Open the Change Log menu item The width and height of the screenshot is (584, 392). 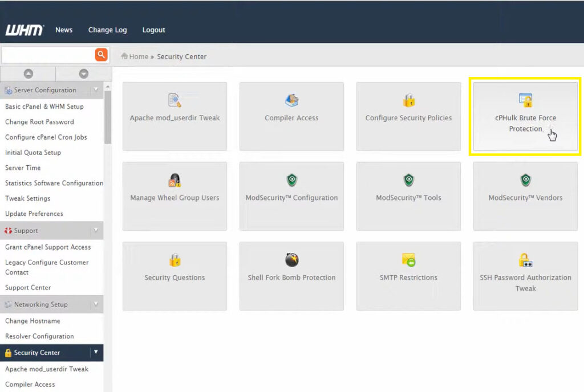(107, 30)
